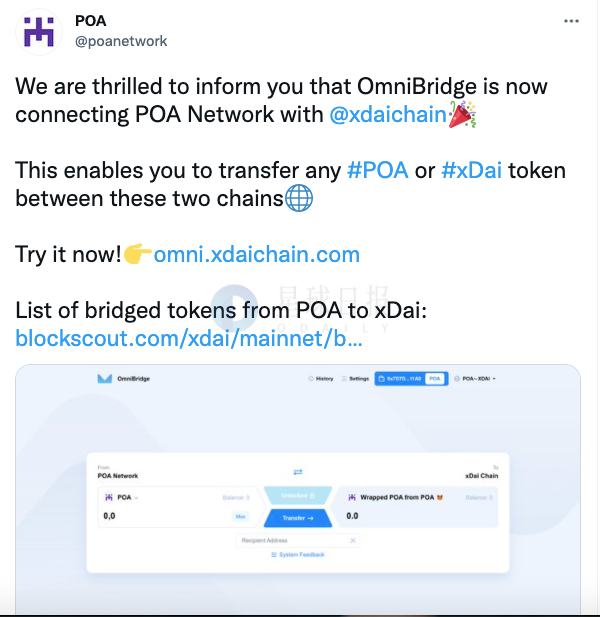Open the tweet's more options menu

tap(570, 21)
